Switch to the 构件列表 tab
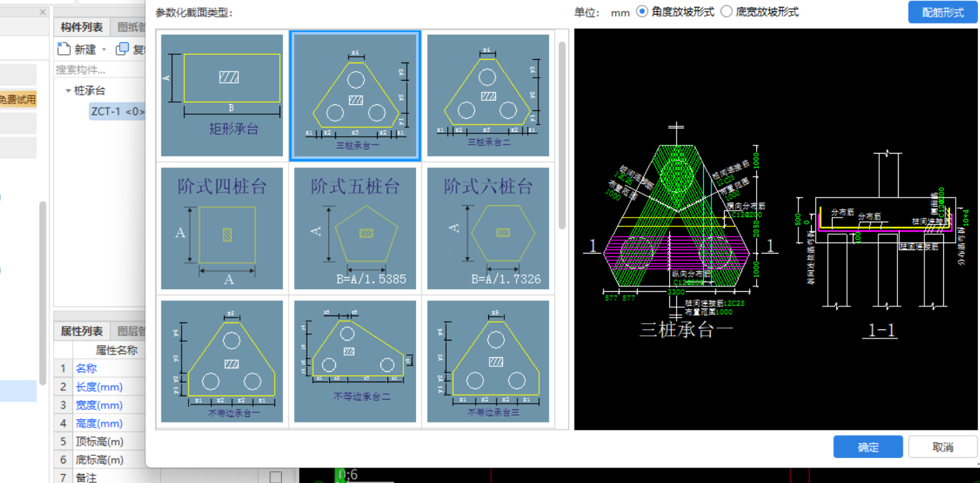Viewport: 980px width, 483px height. (81, 27)
